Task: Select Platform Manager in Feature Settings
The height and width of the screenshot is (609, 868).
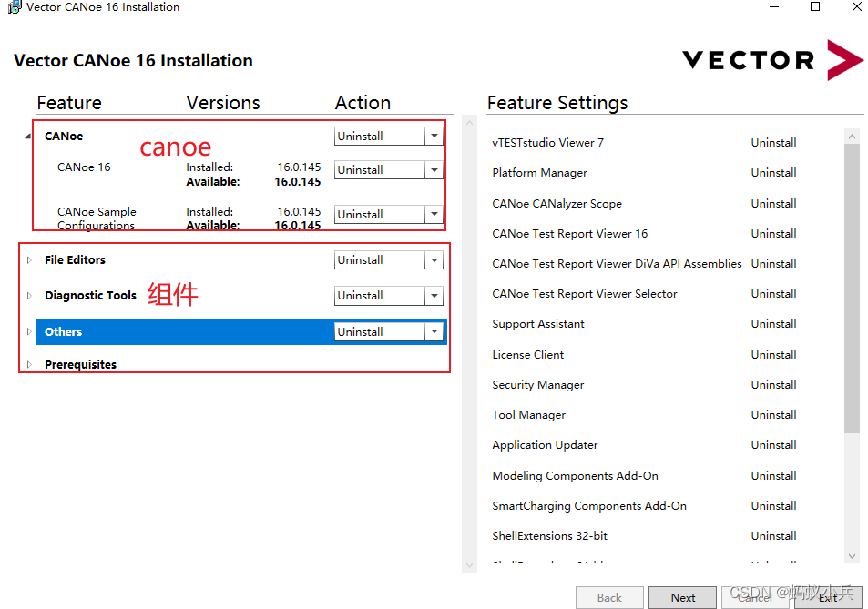Action: pyautogui.click(x=537, y=172)
